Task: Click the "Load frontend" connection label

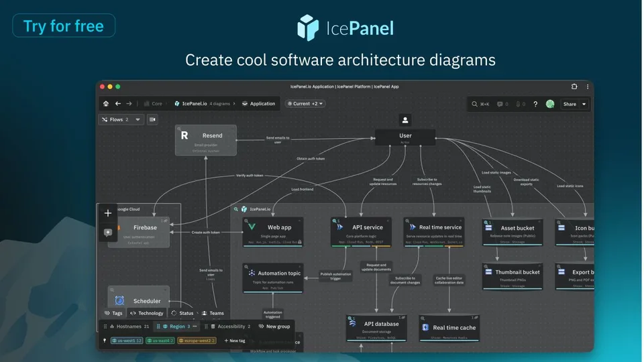Action: pos(303,189)
